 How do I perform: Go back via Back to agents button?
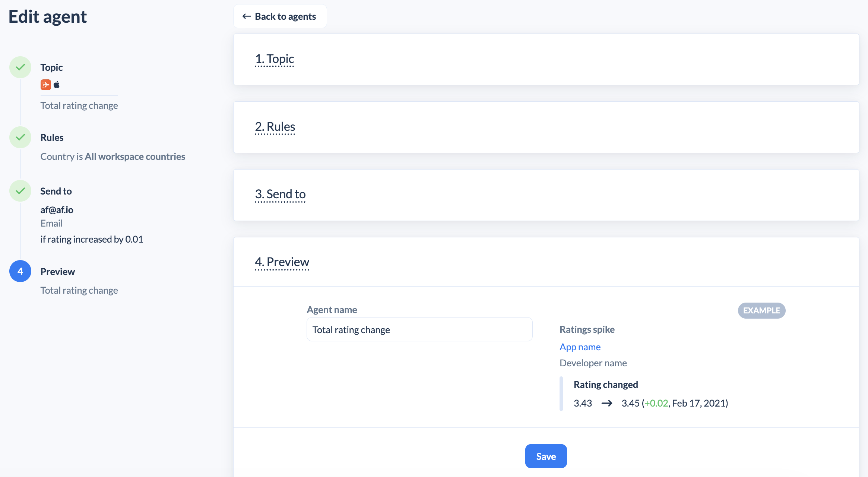pos(280,16)
